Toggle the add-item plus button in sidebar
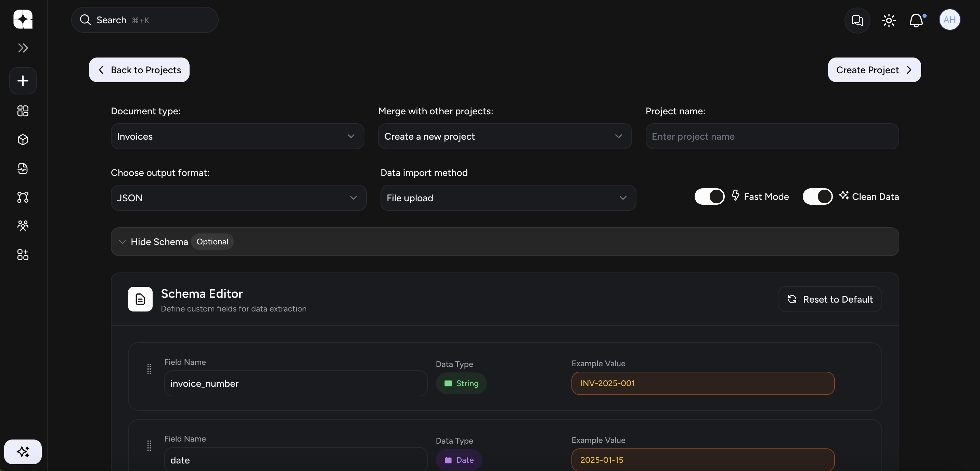980x471 pixels. tap(23, 80)
